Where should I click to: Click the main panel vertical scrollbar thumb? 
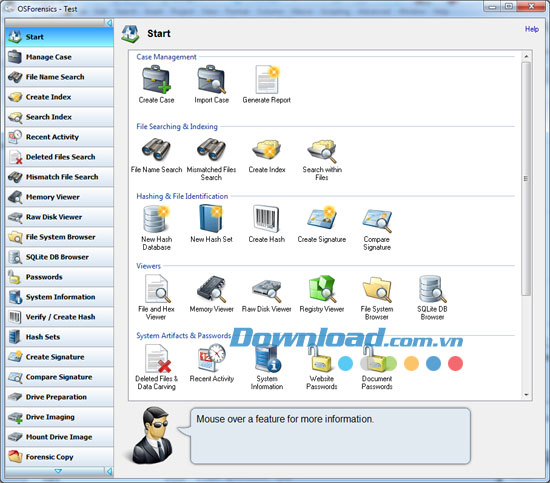tap(526, 179)
